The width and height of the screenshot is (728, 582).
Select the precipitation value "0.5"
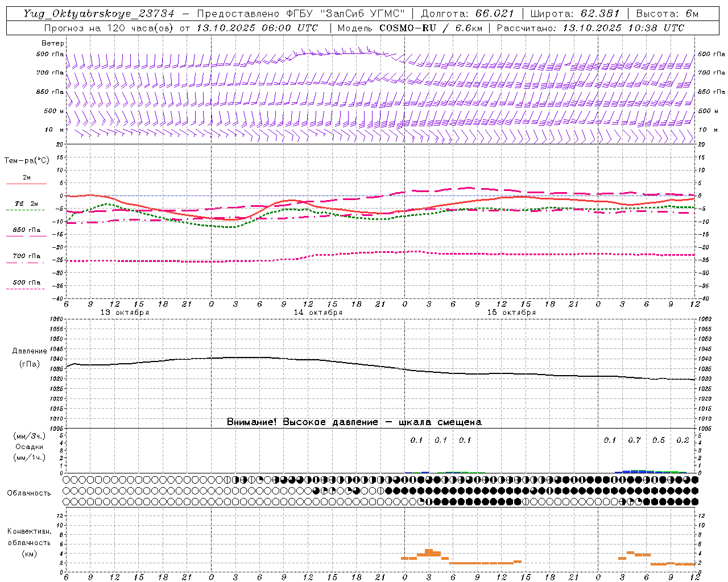[x=659, y=440]
